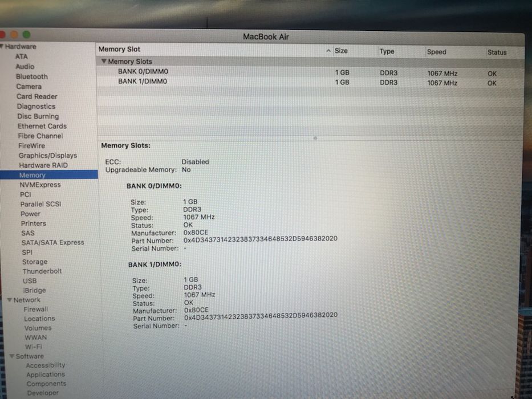This screenshot has width=532, height=399.
Task: Select Graphics/Displays entry
Action: click(x=48, y=156)
